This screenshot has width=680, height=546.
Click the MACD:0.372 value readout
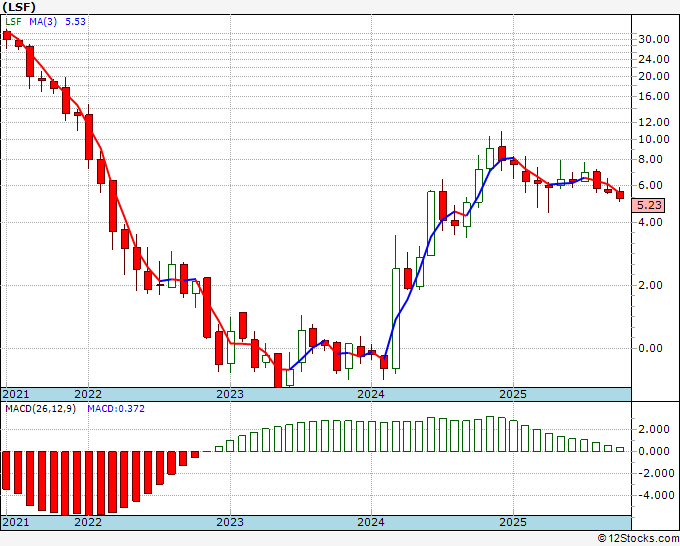[x=116, y=409]
